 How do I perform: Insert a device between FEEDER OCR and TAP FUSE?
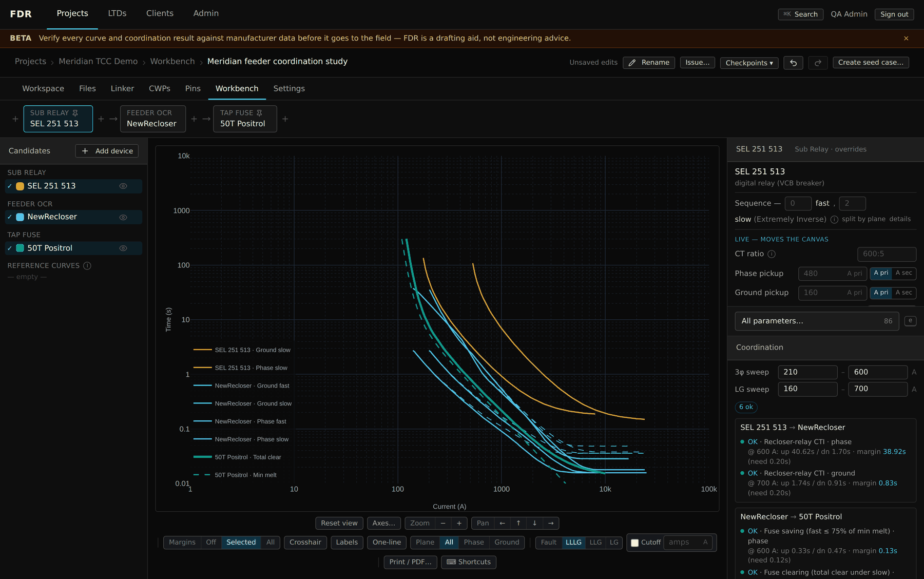(194, 119)
